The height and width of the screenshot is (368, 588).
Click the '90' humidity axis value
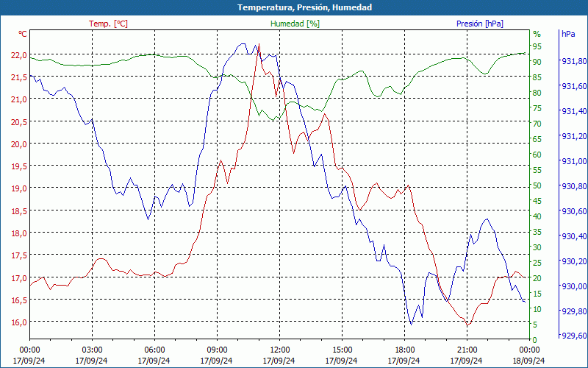pos(537,62)
